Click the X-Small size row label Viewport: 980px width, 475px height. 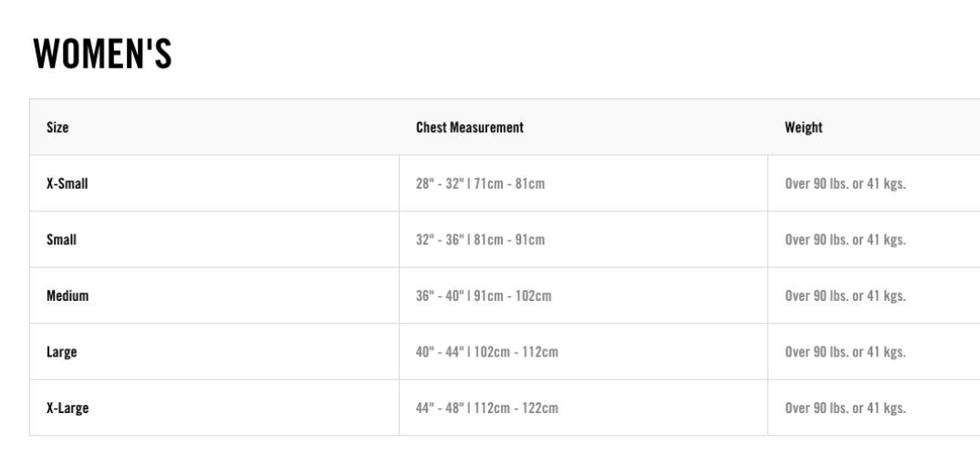click(67, 183)
